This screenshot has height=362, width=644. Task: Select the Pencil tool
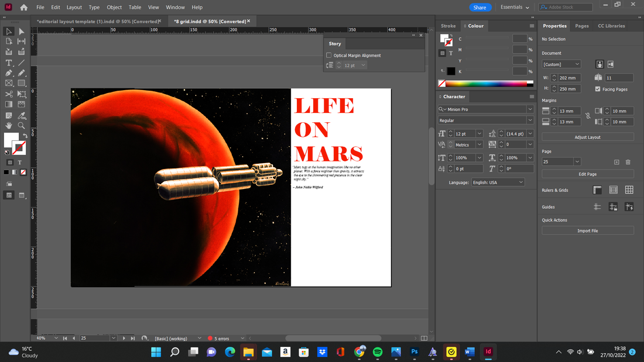(21, 73)
